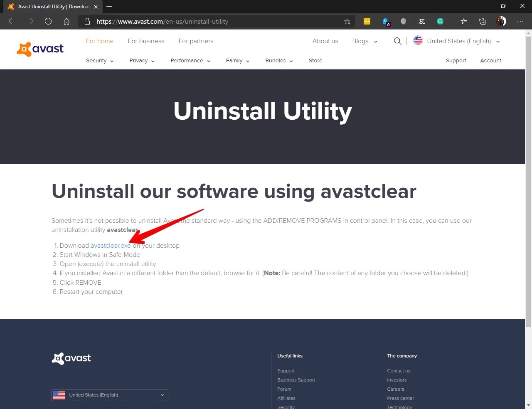Viewport: 532px width, 409px height.
Task: Open the Collections button
Action: point(483,21)
